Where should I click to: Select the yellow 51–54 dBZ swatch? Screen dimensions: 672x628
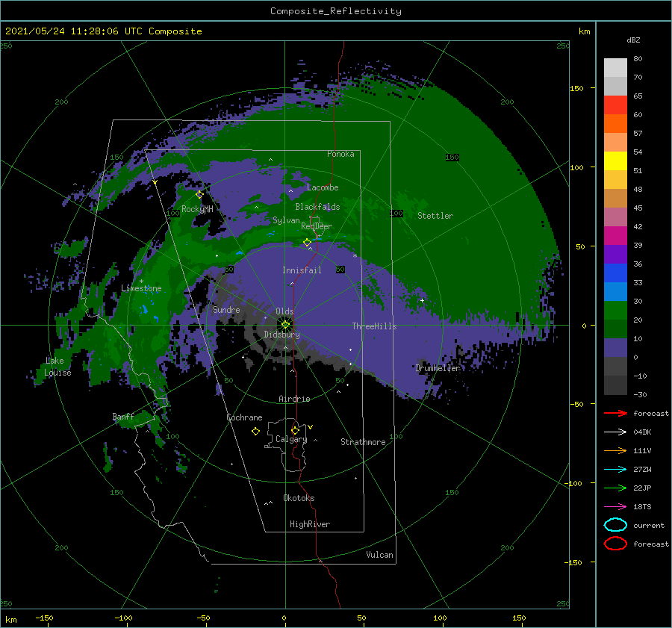point(615,161)
